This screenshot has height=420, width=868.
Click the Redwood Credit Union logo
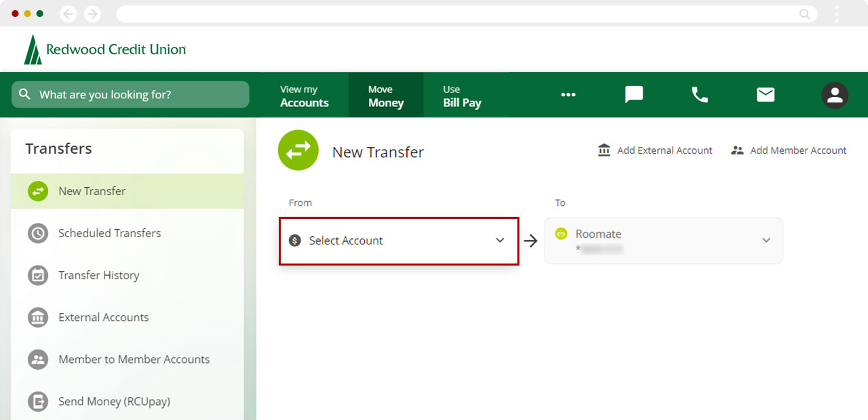coord(105,49)
